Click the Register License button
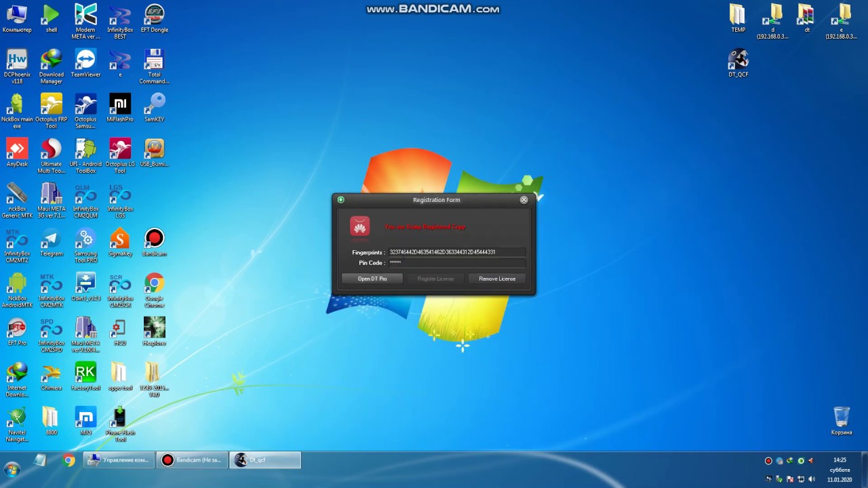Image resolution: width=868 pixels, height=488 pixels. click(x=435, y=279)
